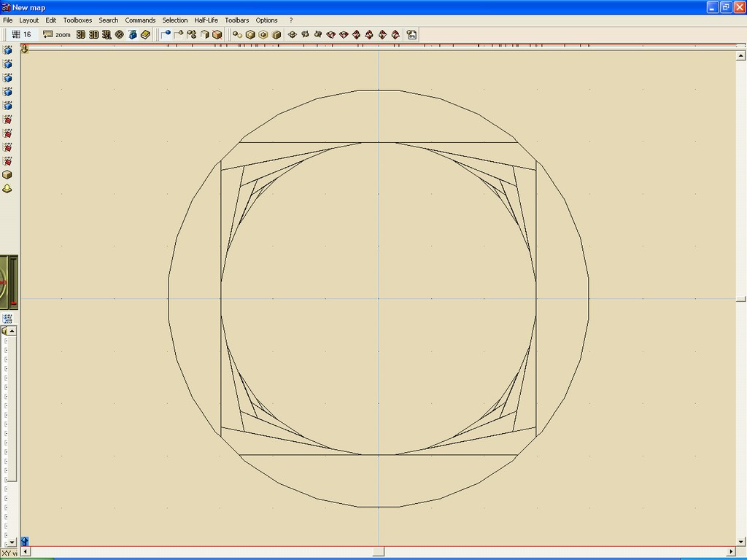Click the red slider in left compass panel
Viewport: 747px width, 560px height.
click(14, 302)
